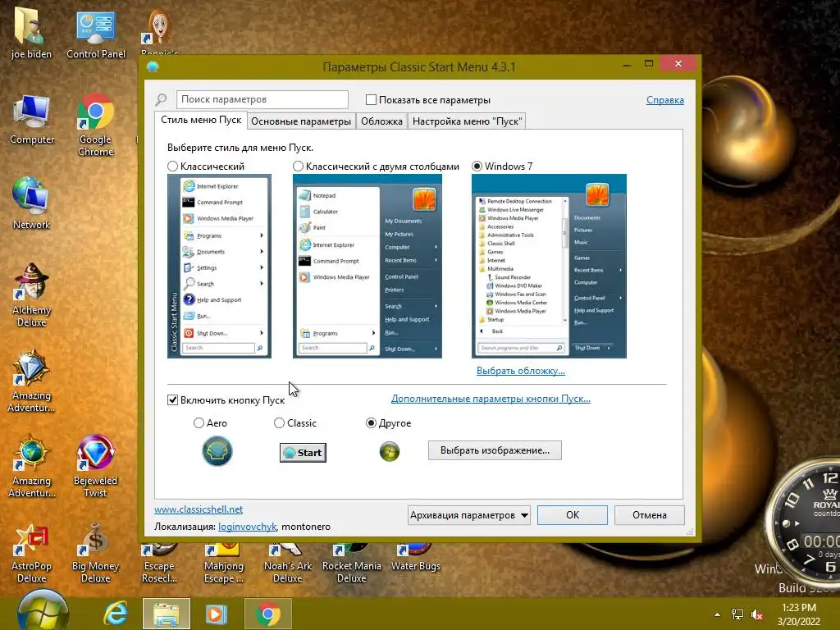Open File Explorer from the taskbar
Image resolution: width=840 pixels, height=630 pixels.
pyautogui.click(x=166, y=614)
